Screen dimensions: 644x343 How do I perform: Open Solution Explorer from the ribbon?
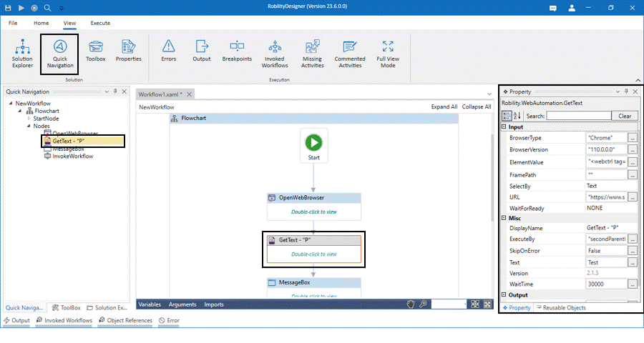coord(22,54)
